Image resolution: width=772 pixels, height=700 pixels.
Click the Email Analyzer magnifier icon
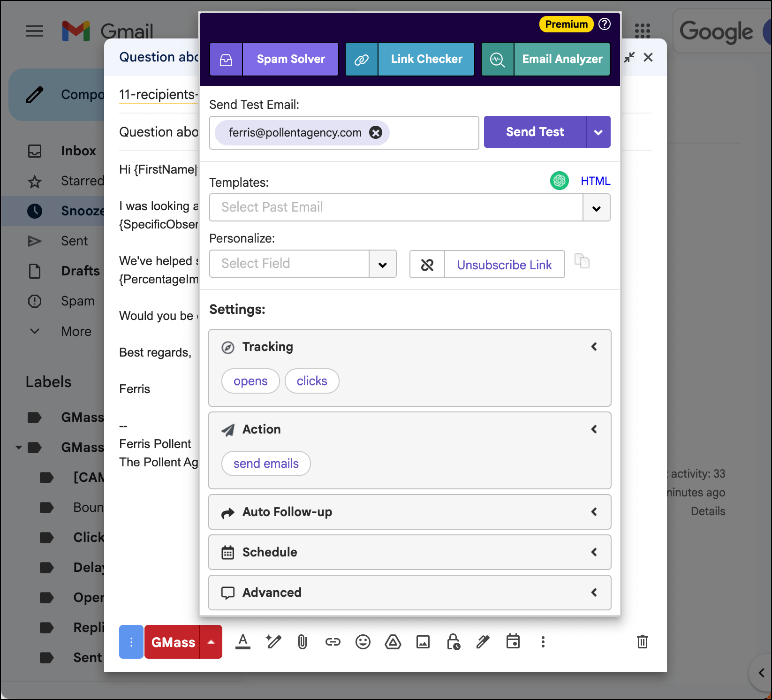pyautogui.click(x=498, y=59)
